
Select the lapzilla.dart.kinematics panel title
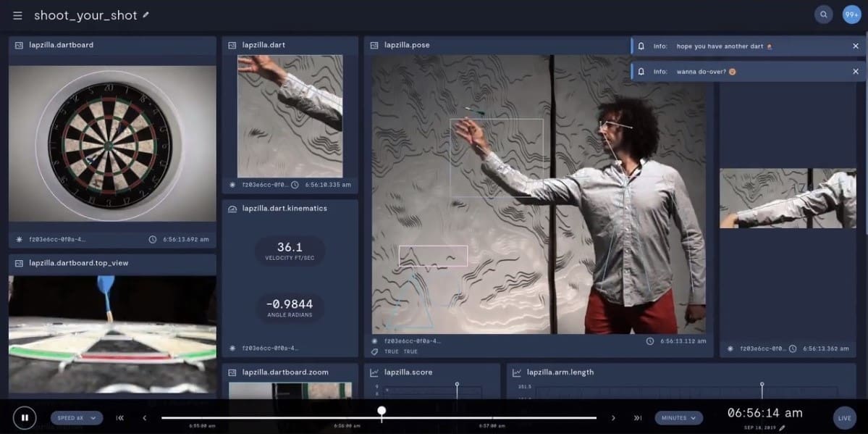285,209
